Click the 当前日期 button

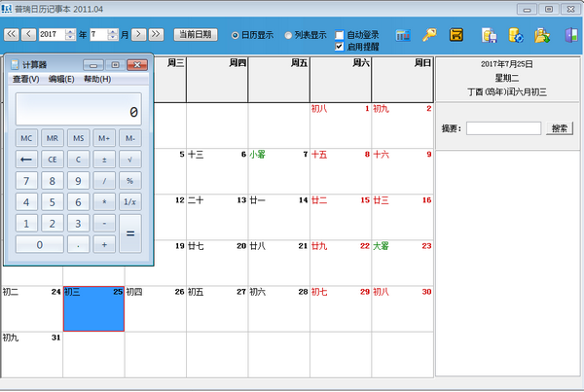click(x=196, y=34)
